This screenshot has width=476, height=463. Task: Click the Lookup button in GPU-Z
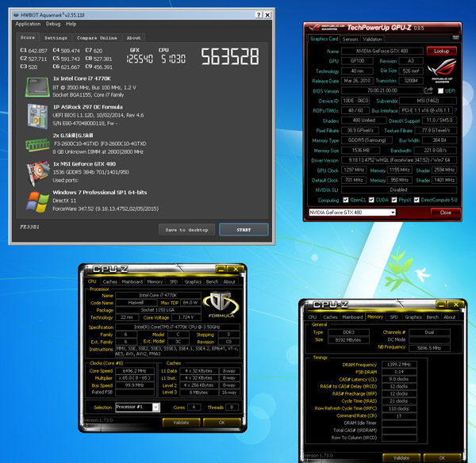point(442,51)
